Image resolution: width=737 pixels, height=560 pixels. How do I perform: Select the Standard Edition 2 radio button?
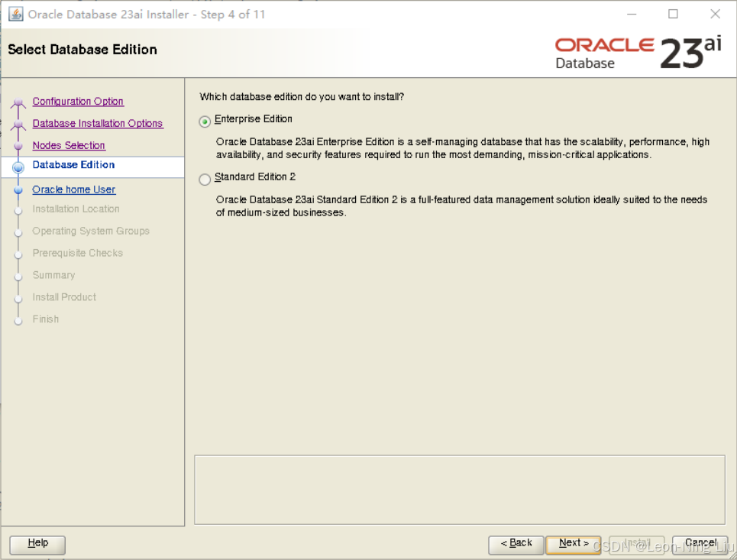[x=205, y=180]
